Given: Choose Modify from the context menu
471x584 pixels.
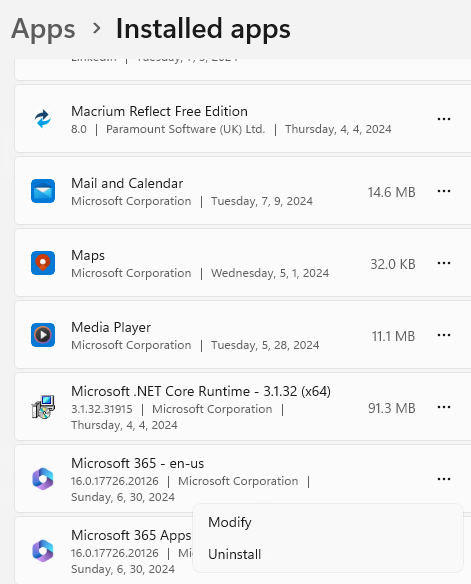Looking at the screenshot, I should (x=328, y=522).
